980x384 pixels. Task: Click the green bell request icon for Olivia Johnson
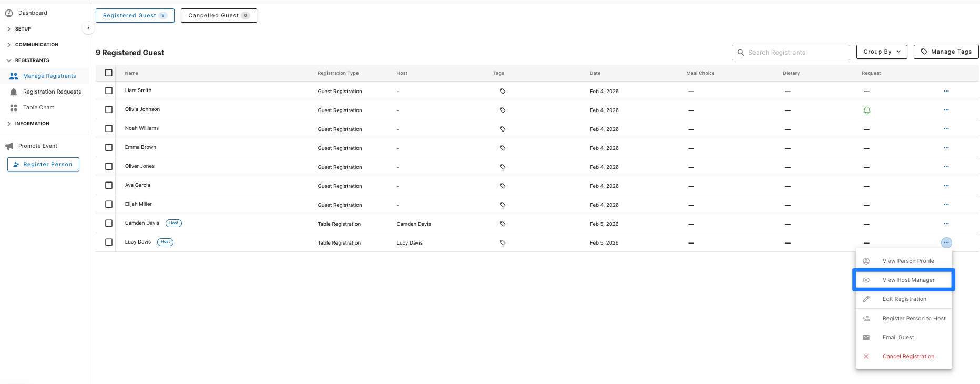[867, 110]
